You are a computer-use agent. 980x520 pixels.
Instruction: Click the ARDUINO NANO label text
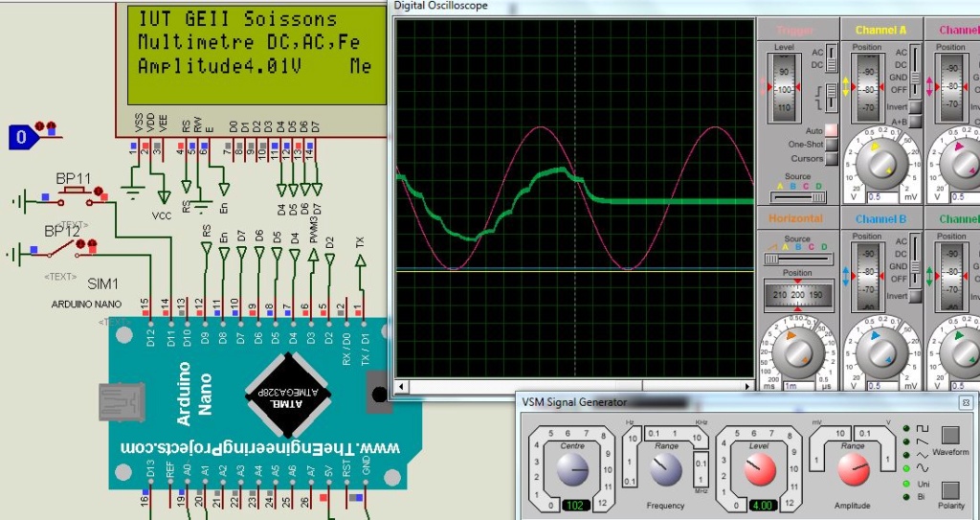click(87, 305)
